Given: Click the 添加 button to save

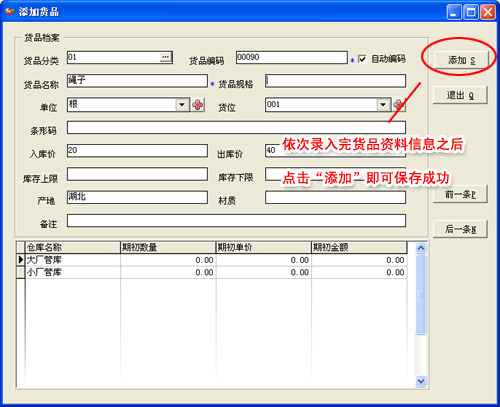Looking at the screenshot, I should 461,60.
